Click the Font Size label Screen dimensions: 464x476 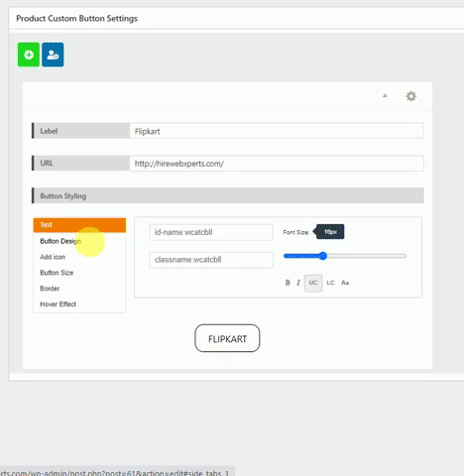pyautogui.click(x=296, y=232)
